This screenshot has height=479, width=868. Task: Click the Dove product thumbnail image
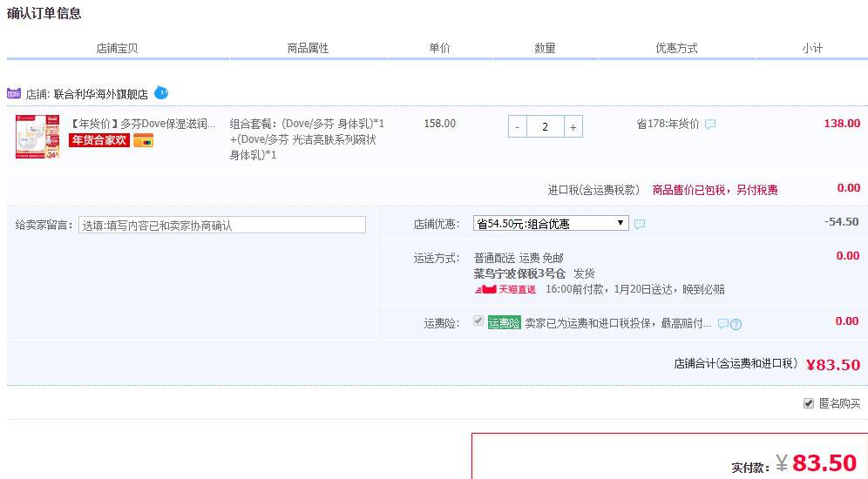coord(37,138)
